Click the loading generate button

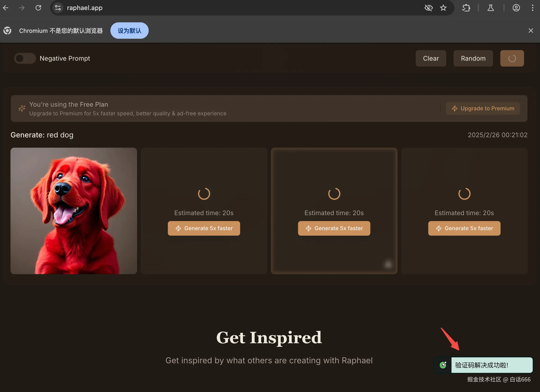pos(512,58)
